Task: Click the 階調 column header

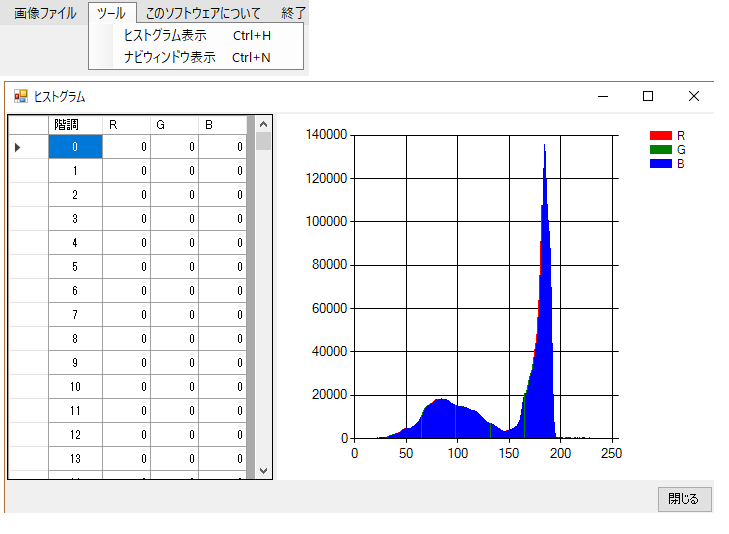Action: click(x=75, y=124)
